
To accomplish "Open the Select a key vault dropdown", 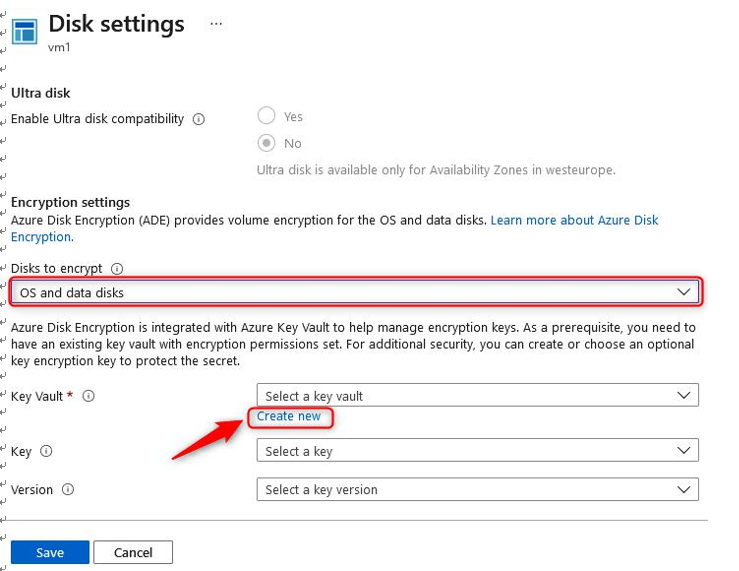I will coord(477,395).
